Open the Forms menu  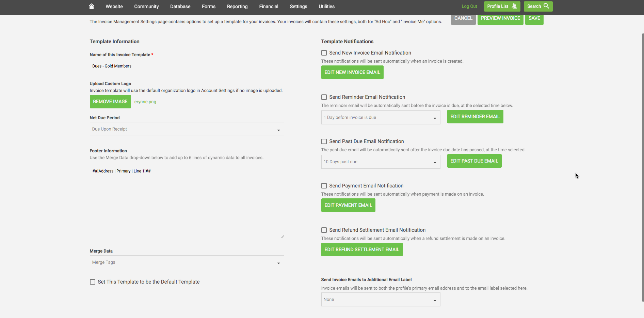click(209, 6)
